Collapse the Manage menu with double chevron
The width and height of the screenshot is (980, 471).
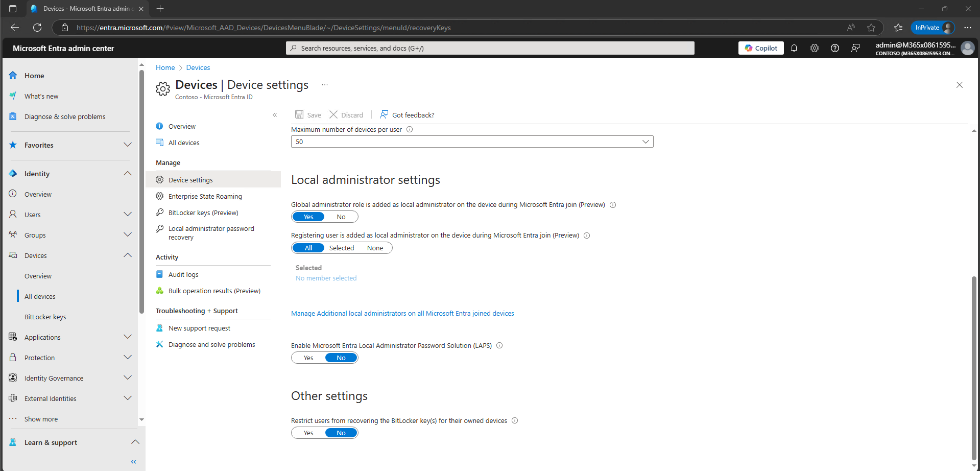(x=275, y=115)
